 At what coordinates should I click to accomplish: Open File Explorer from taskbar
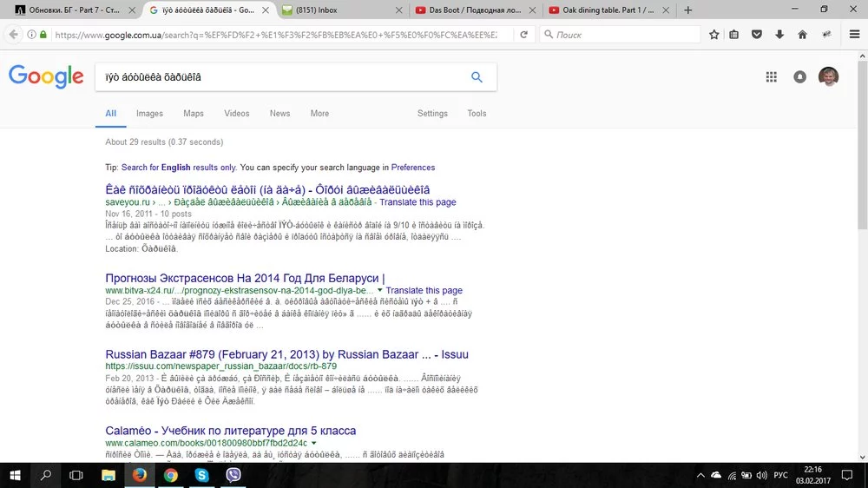[x=108, y=475]
